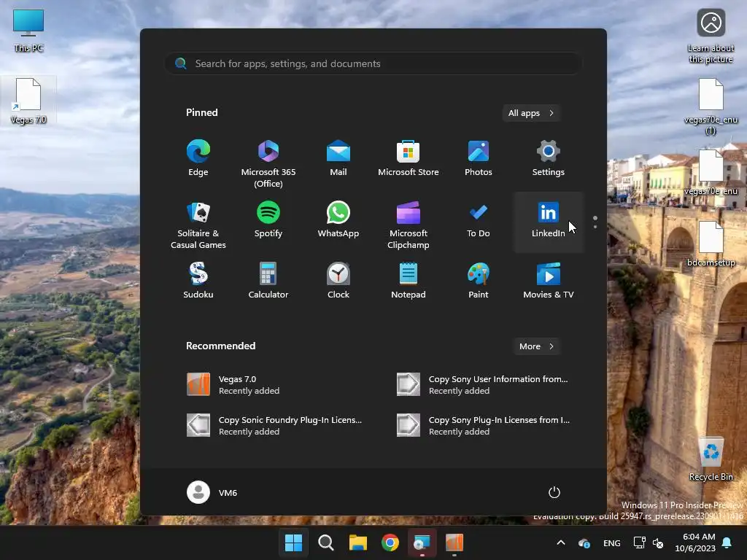
Task: Open Microsoft Clipchamp
Action: tap(409, 225)
